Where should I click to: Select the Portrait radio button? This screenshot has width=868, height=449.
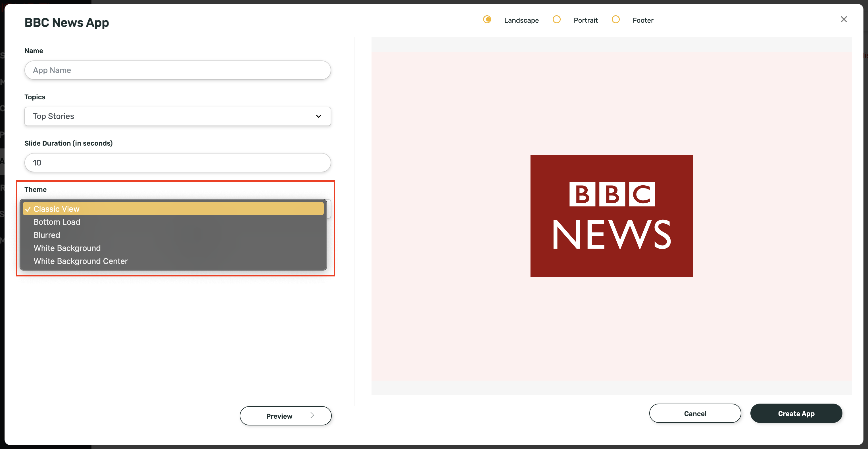pos(557,20)
